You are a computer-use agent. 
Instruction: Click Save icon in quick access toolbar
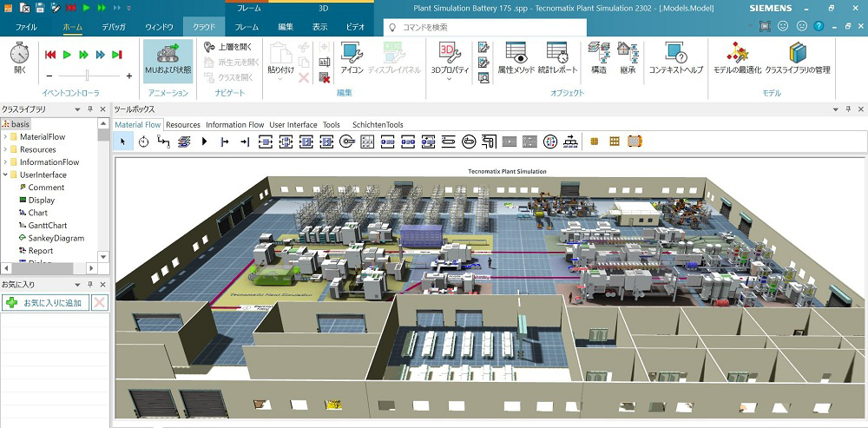tap(40, 8)
